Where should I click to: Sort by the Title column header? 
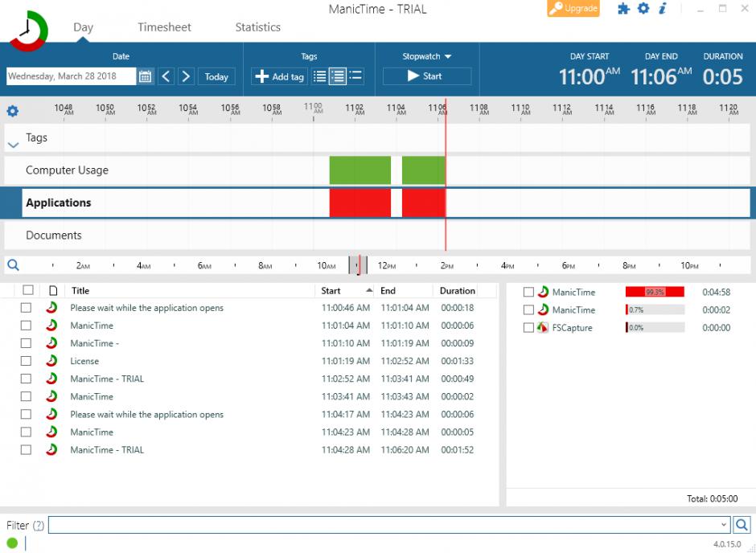(x=80, y=290)
